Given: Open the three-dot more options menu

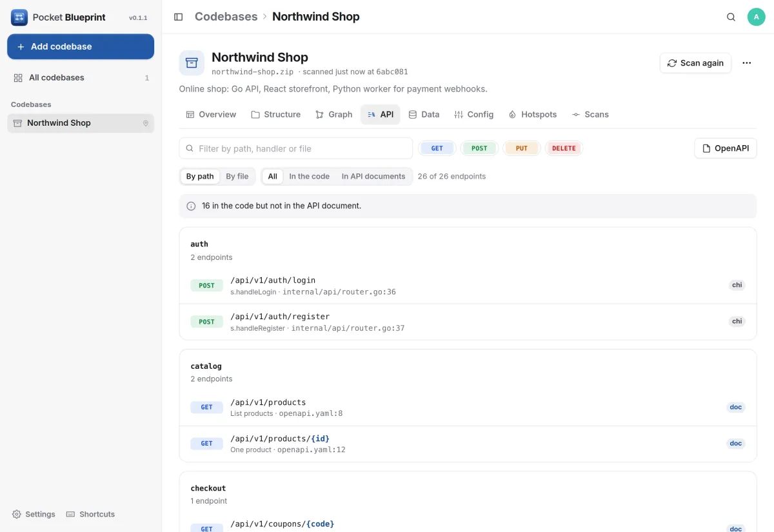Looking at the screenshot, I should click(746, 63).
